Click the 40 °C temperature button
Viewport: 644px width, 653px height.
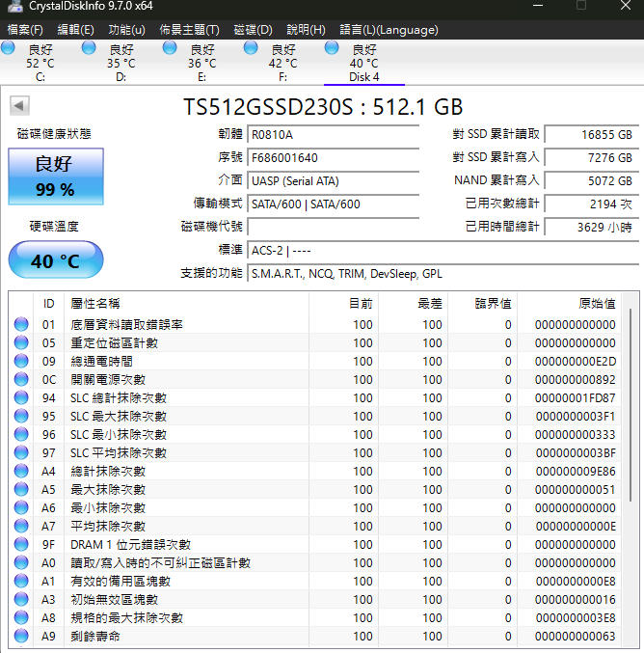pyautogui.click(x=56, y=259)
